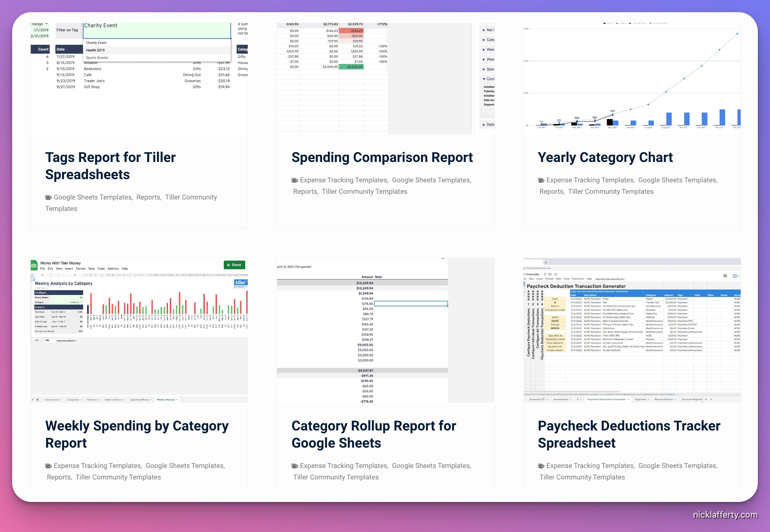Open Yearly Category Chart title link
The image size is (770, 532).
[605, 157]
